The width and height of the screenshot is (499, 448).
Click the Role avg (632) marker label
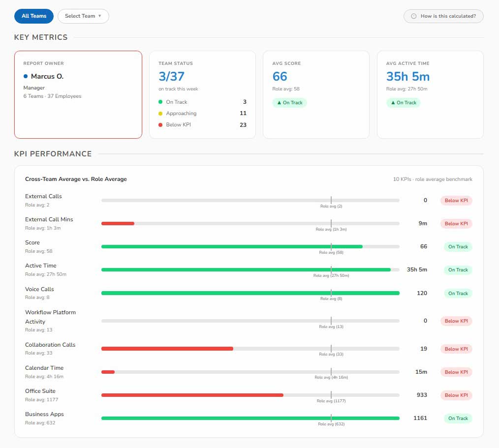click(x=331, y=424)
